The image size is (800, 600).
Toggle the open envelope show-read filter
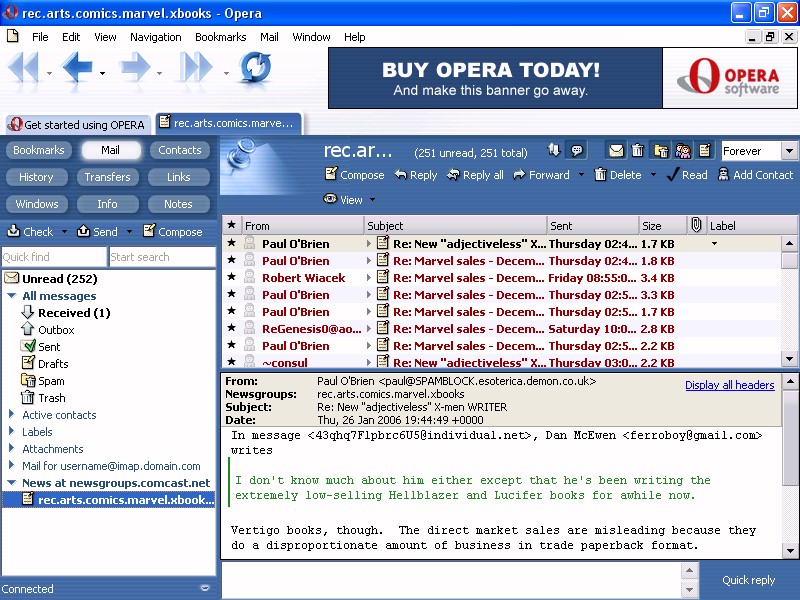coord(616,150)
